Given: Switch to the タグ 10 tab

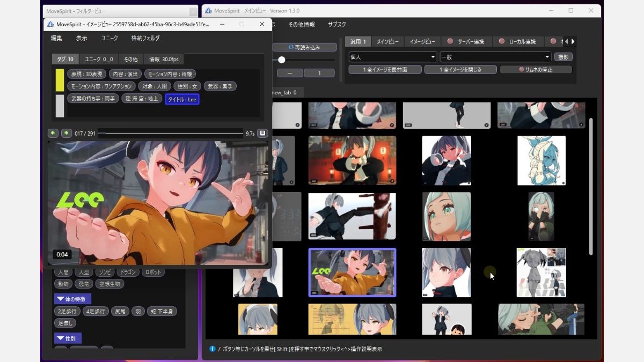Looking at the screenshot, I should click(65, 59).
